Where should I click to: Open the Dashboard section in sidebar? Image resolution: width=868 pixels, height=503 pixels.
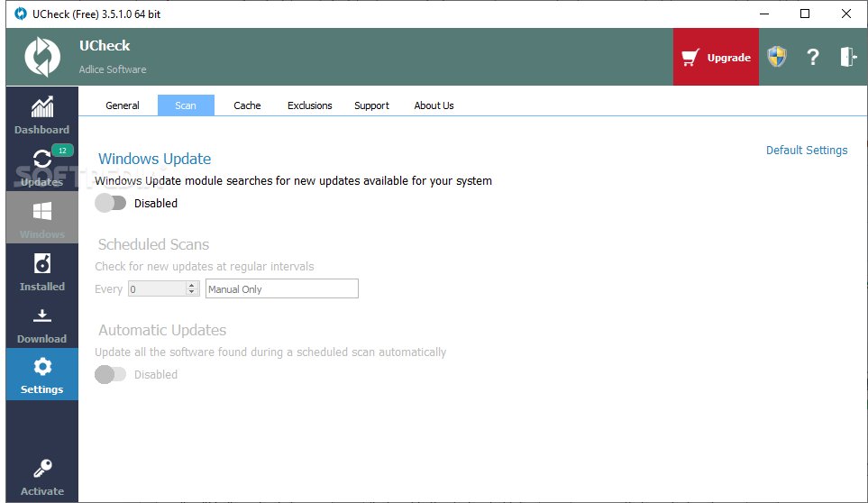coord(42,114)
